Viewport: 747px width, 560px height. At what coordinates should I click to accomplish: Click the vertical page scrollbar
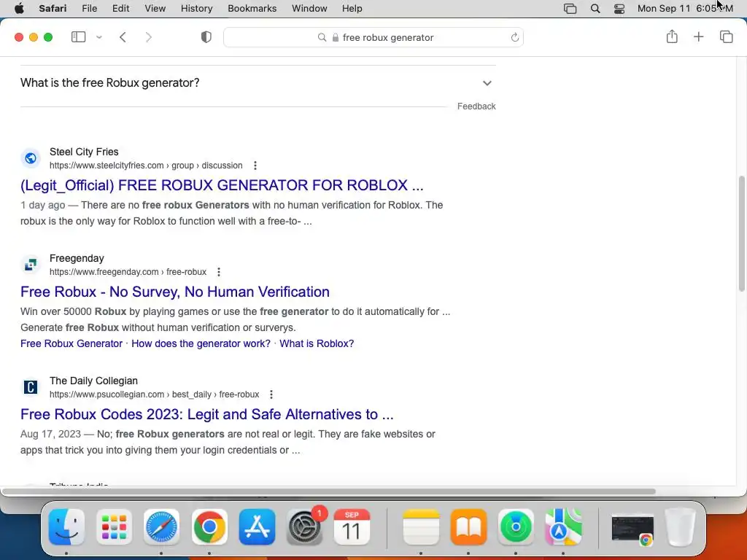[x=742, y=233]
